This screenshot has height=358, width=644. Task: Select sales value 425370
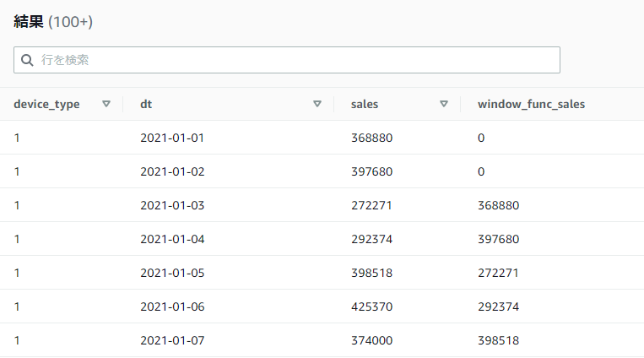pyautogui.click(x=371, y=306)
